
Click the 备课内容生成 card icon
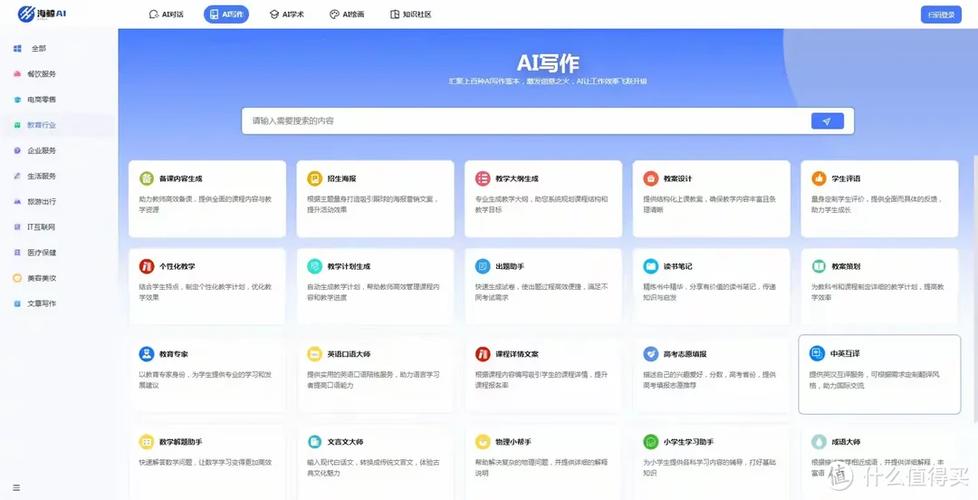tap(147, 179)
